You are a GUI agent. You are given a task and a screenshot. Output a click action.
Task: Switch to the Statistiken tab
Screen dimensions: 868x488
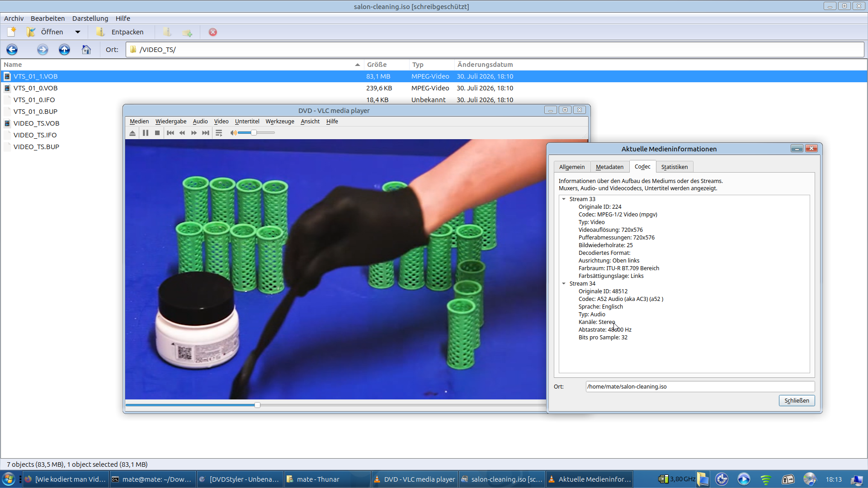pos(675,167)
